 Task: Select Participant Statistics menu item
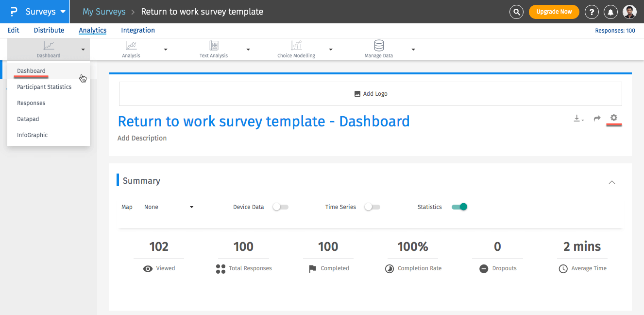(44, 87)
